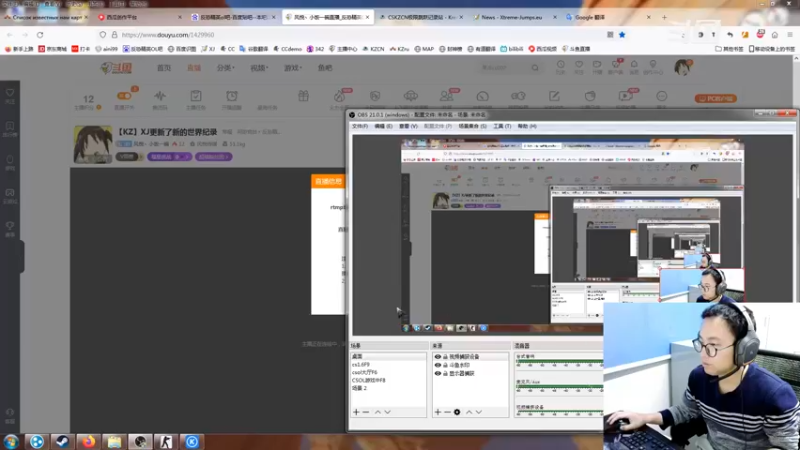
Task: Open the bilibili bookmark
Action: pos(512,49)
